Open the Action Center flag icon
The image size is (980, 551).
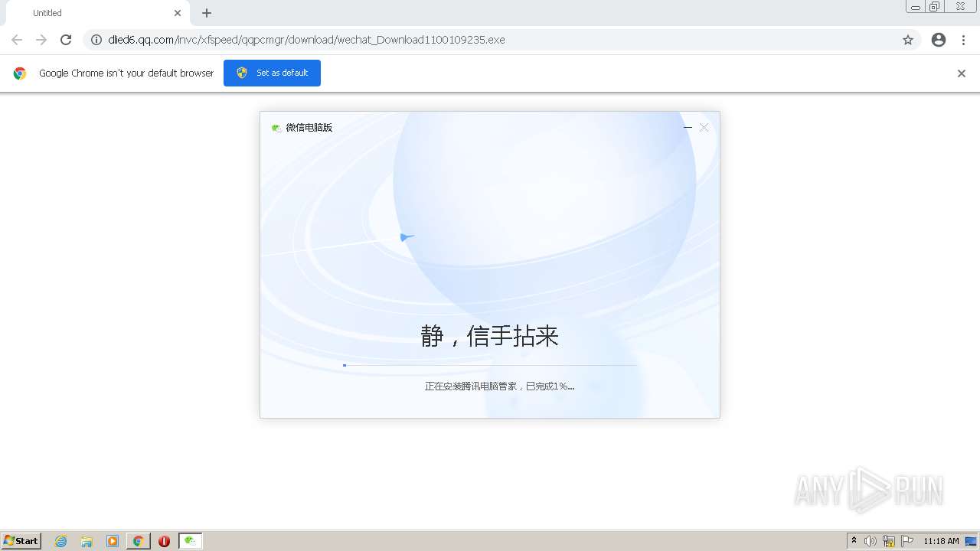pyautogui.click(x=907, y=541)
